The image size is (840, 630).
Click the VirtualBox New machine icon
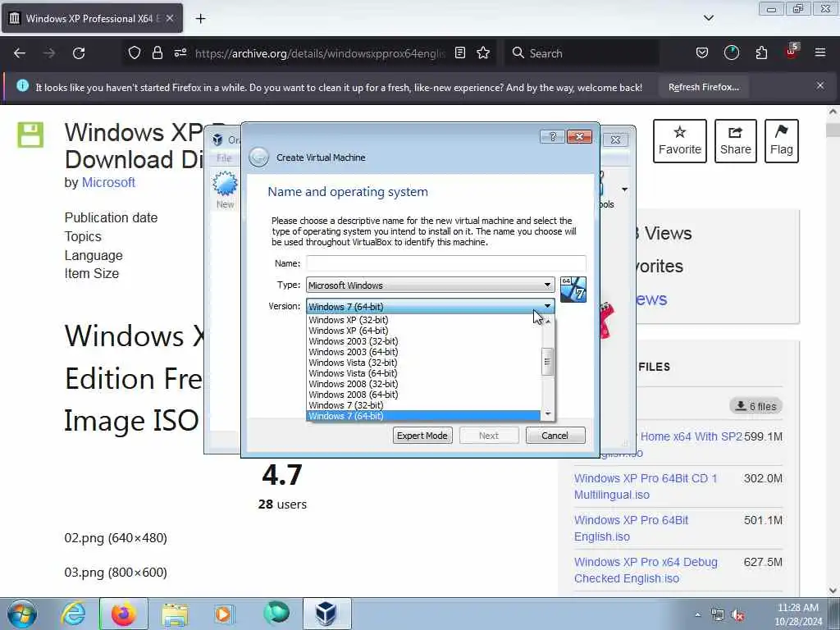click(x=225, y=190)
